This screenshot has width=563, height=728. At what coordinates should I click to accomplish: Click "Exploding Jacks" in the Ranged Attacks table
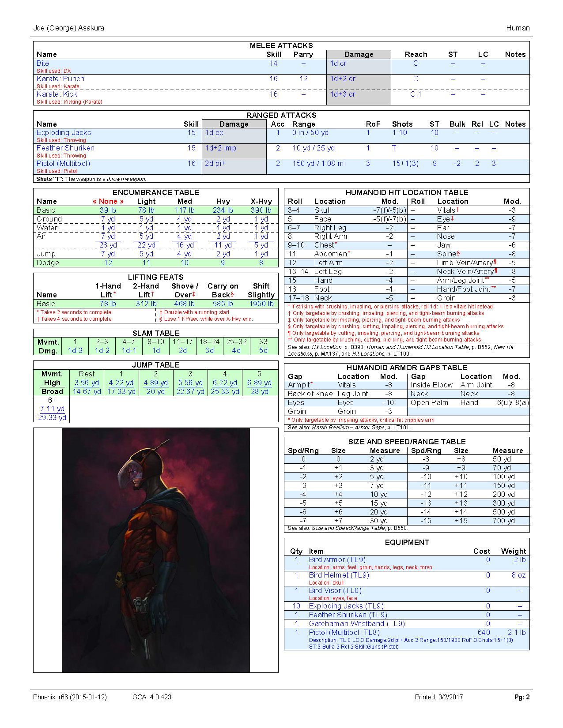(x=64, y=133)
